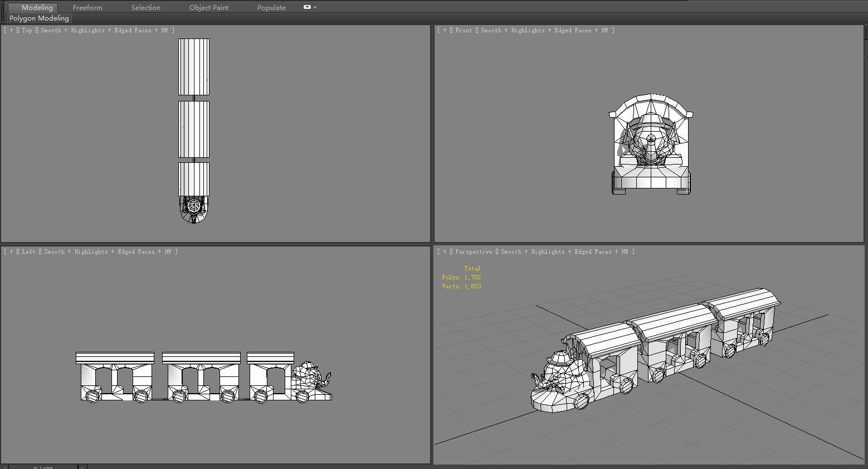Switch to the Object Paint tab

click(x=209, y=7)
